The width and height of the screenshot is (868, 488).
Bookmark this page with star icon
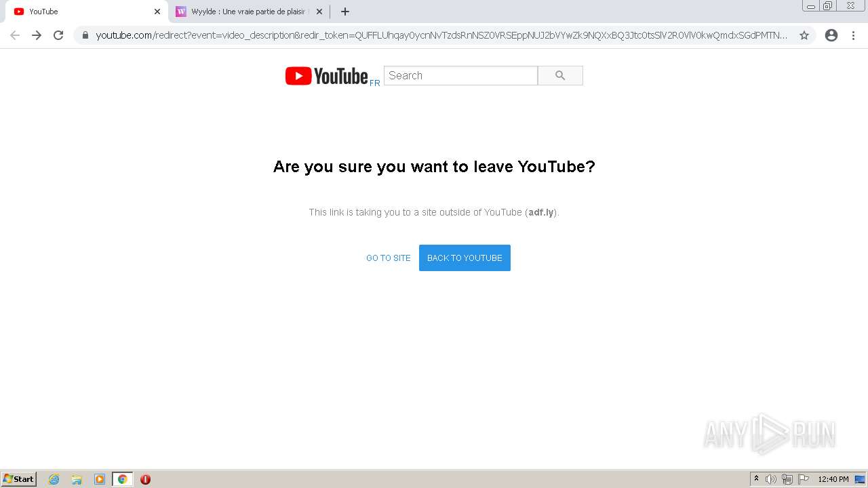(x=804, y=35)
